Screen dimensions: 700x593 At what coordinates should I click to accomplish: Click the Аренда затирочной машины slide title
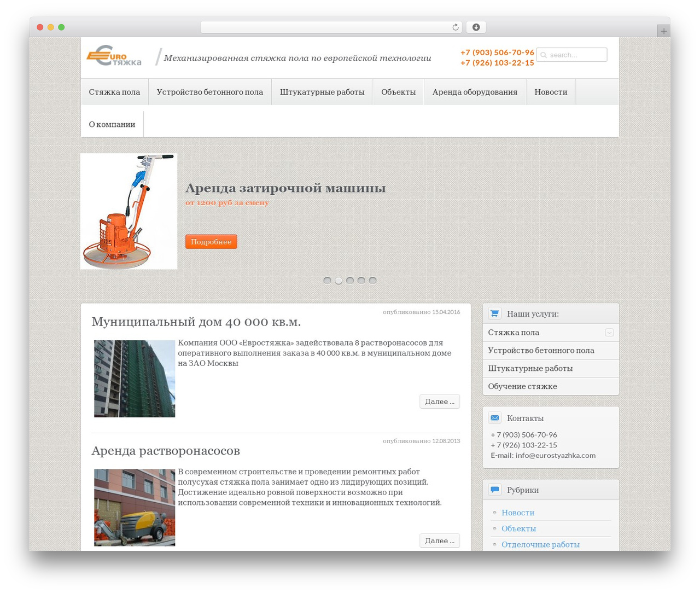tap(285, 188)
